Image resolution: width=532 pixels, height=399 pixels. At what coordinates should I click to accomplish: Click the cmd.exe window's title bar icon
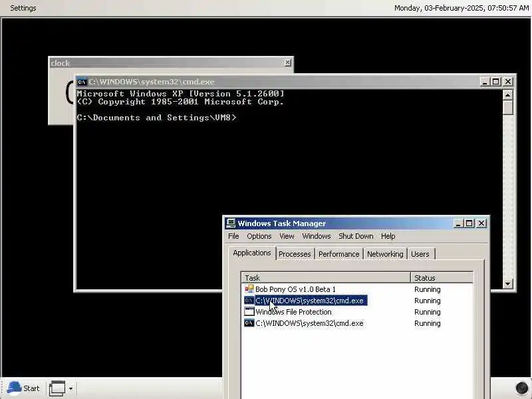click(81, 82)
